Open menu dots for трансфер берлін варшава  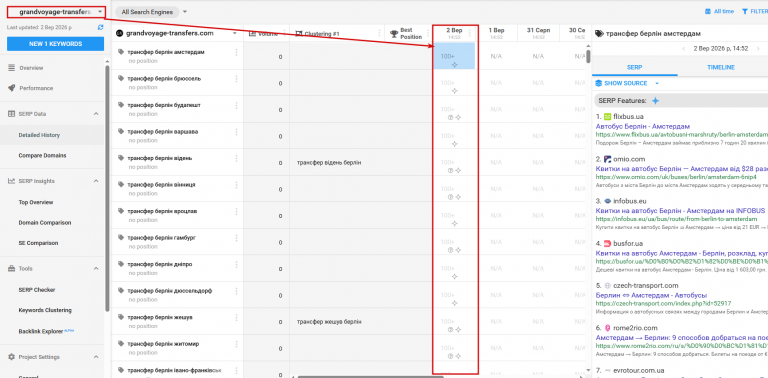click(237, 132)
